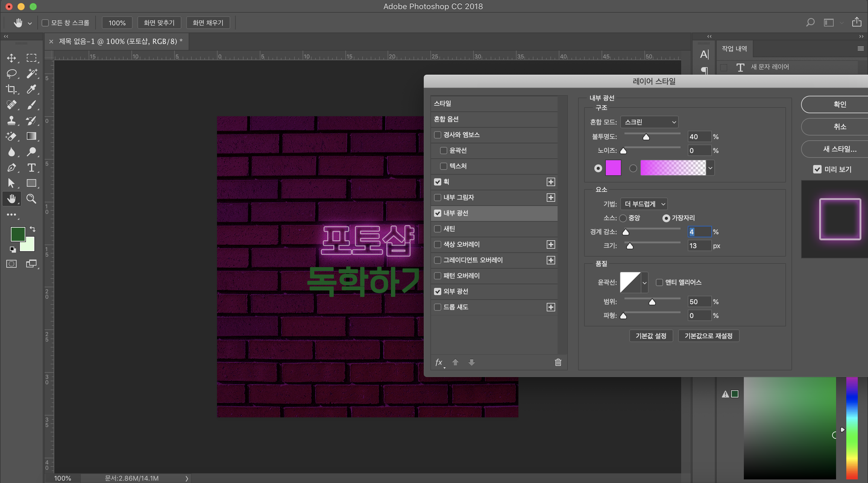Screen dimensions: 868x483
Task: Select the Clone Stamp tool
Action: point(11,120)
